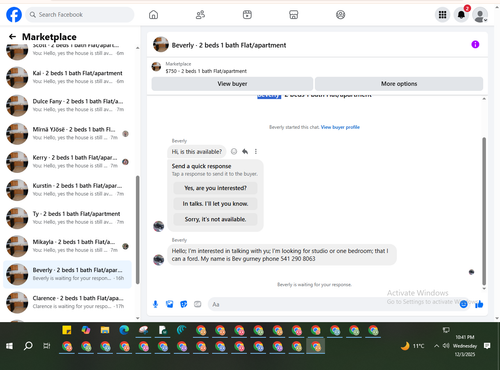Send a thumbs-up like

[479, 304]
